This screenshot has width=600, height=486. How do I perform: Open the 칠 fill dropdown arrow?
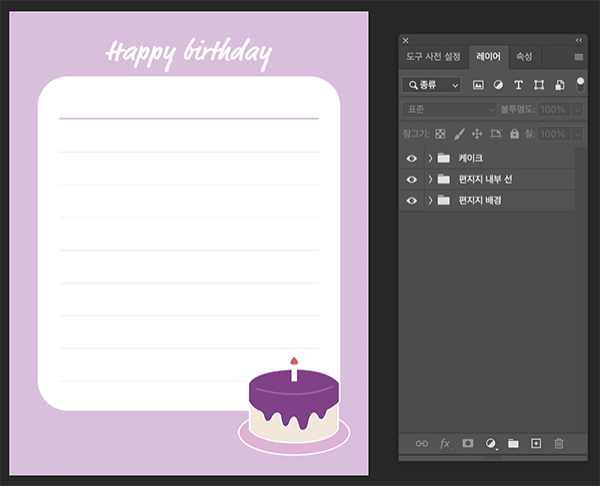[577, 134]
